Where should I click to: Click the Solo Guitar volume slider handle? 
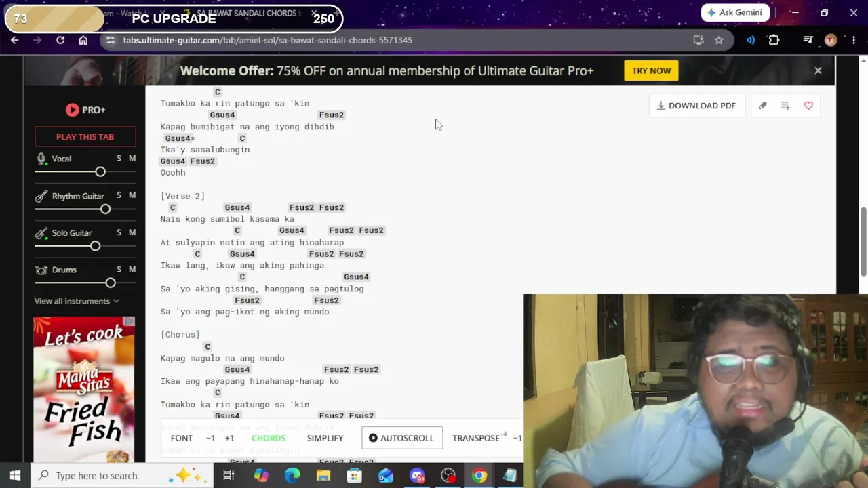(x=95, y=246)
